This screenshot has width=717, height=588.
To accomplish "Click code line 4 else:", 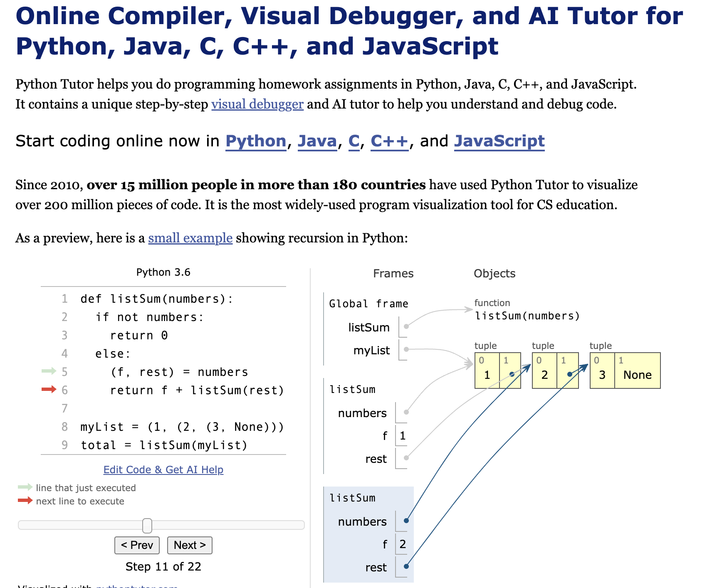I will (113, 354).
